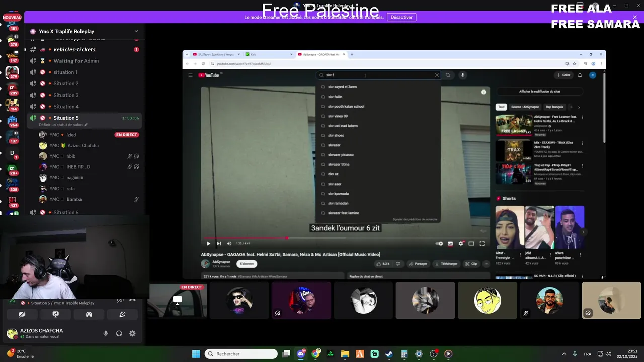Select the 'Rap français' filter chip
644x362 pixels.
[x=554, y=107]
